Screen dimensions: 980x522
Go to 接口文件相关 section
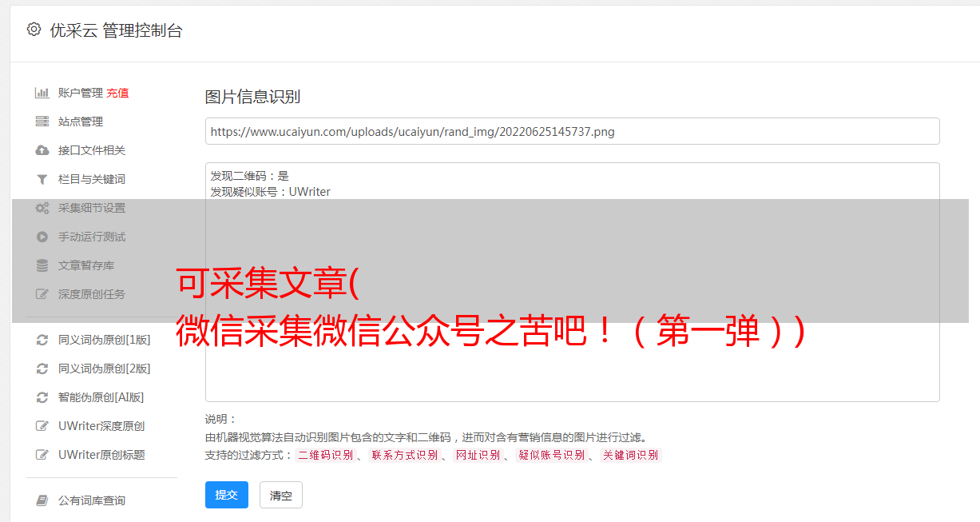pos(92,150)
